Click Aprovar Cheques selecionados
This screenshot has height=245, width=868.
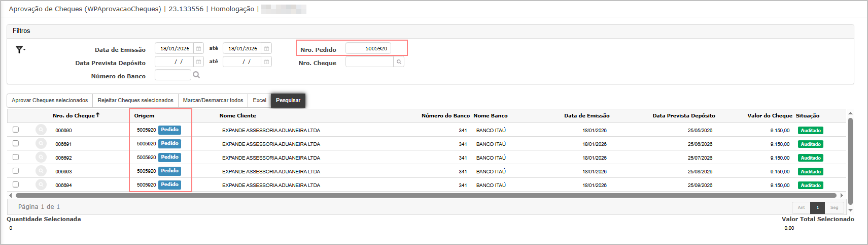coord(50,101)
